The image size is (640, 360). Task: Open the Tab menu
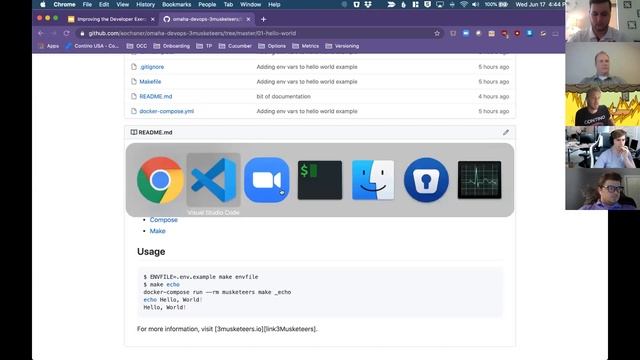click(x=228, y=4)
